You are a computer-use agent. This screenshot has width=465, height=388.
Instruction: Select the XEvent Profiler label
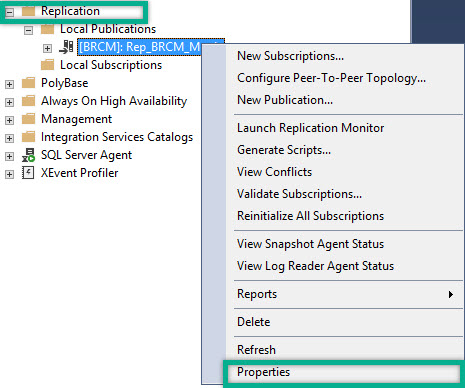80,173
